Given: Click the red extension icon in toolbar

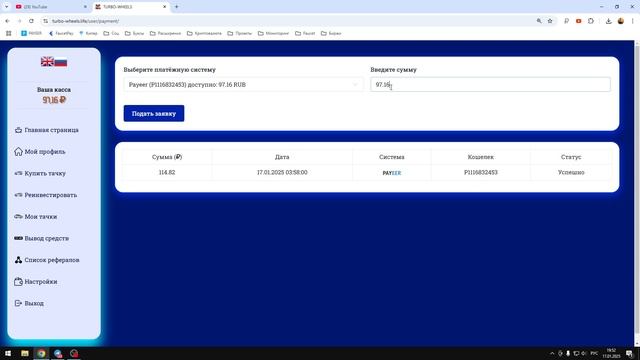Looking at the screenshot, I should click(578, 21).
